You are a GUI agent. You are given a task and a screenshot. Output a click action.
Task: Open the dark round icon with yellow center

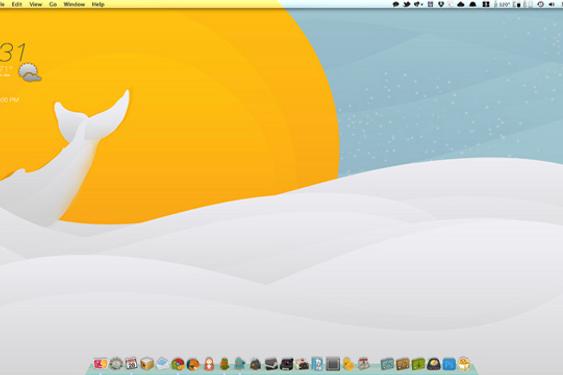pyautogui.click(x=434, y=364)
